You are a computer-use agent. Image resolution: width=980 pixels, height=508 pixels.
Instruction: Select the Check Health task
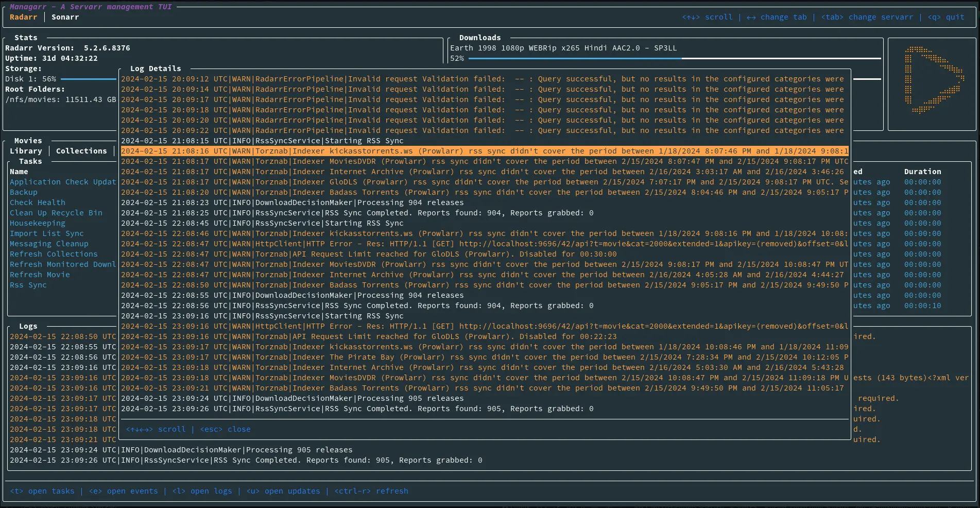pos(38,202)
